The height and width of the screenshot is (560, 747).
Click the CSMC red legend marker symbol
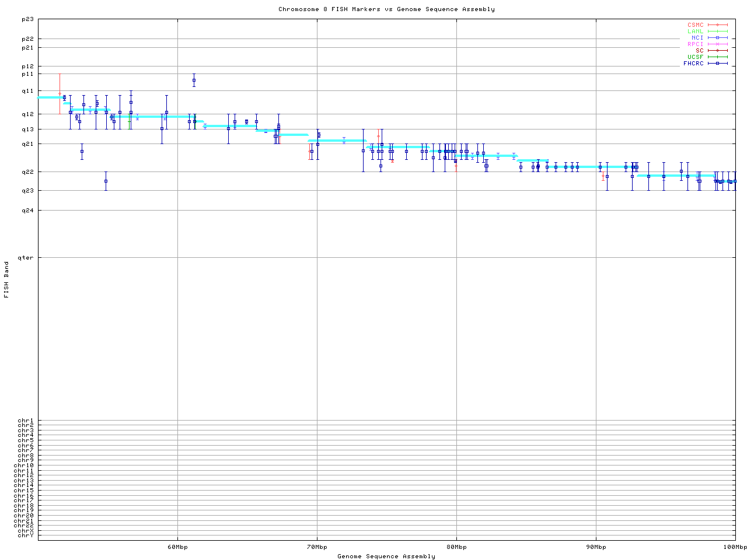coord(717,25)
